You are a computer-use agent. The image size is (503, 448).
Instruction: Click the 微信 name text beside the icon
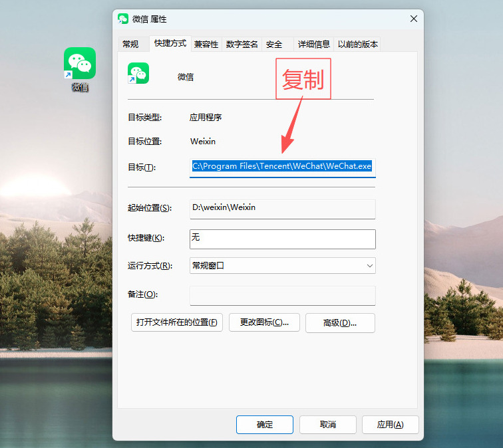[186, 77]
